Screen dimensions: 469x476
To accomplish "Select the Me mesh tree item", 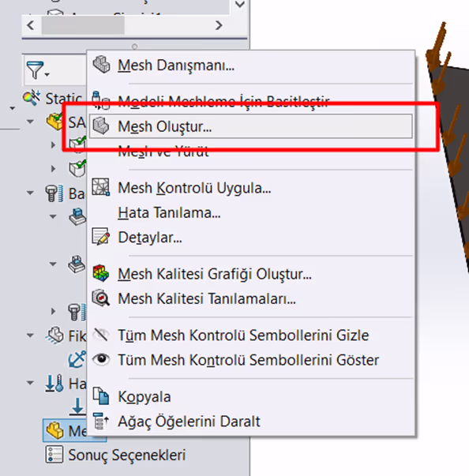I will tap(75, 430).
